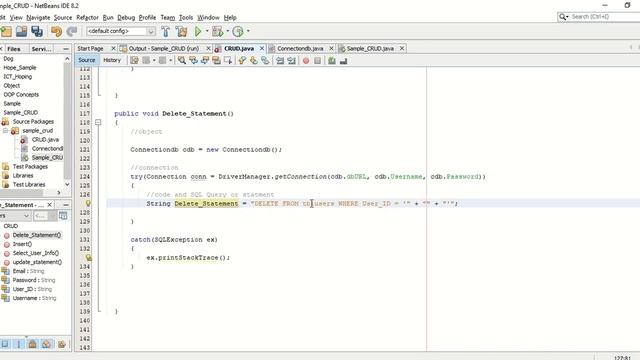Open the Debug menu
The width and height of the screenshot is (640, 360).
[126, 18]
